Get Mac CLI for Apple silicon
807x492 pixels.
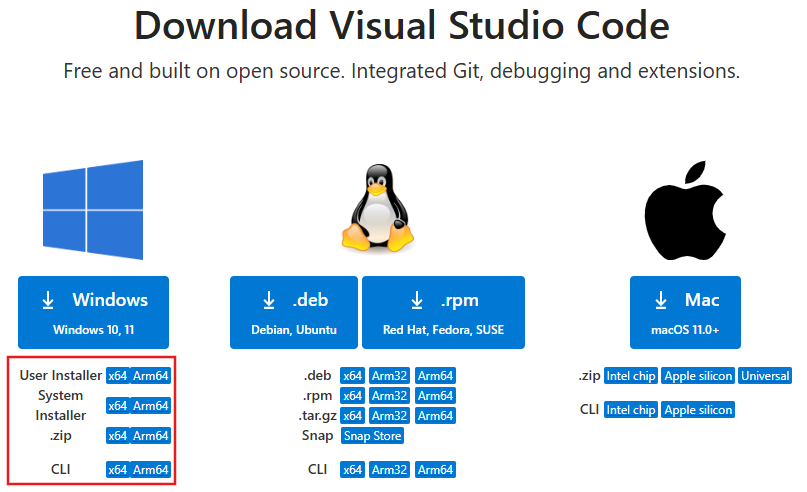[x=698, y=410]
